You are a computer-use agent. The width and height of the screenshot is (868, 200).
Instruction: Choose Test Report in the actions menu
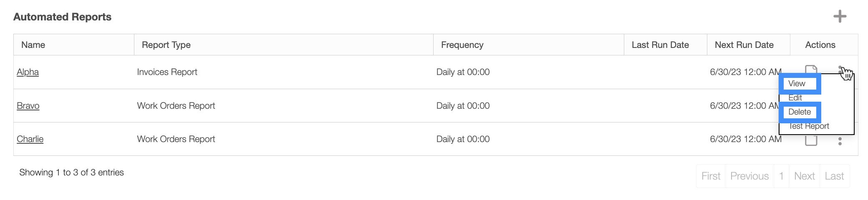click(809, 126)
